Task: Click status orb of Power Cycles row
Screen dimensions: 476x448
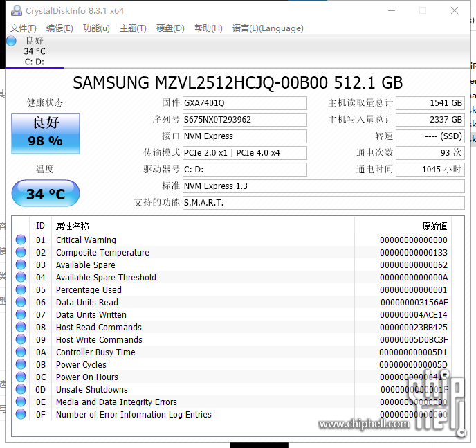Action: click(21, 364)
